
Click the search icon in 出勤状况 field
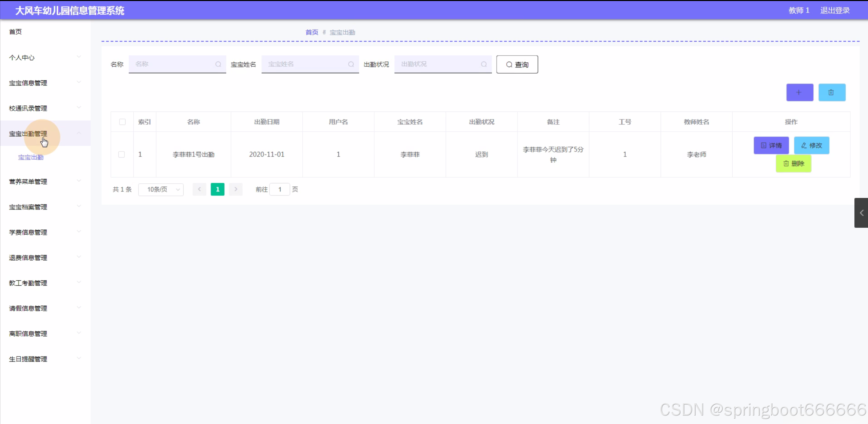(x=484, y=64)
